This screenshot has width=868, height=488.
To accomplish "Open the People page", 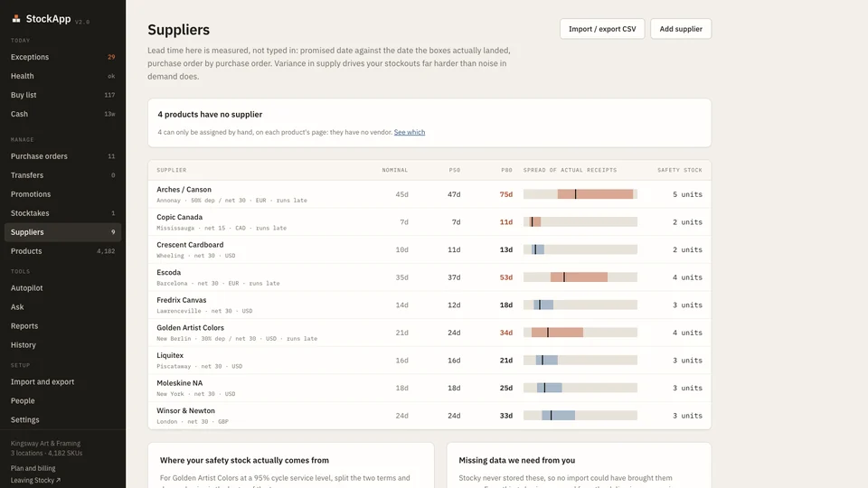I will (62, 400).
